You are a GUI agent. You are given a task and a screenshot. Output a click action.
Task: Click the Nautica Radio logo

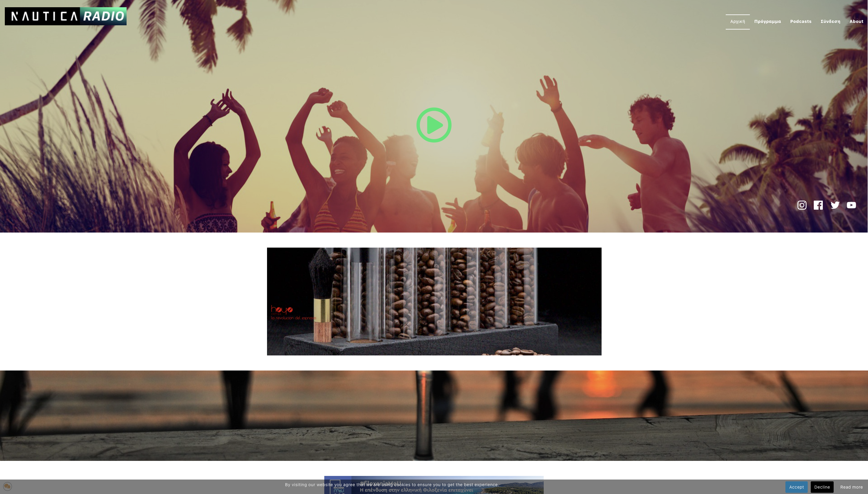[x=66, y=15]
